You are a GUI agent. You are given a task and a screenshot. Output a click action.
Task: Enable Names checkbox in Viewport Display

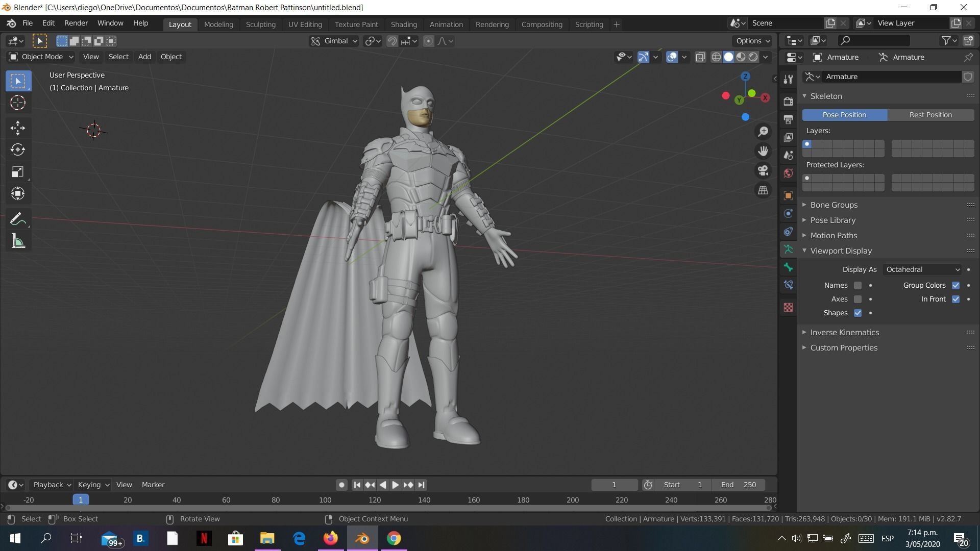857,285
